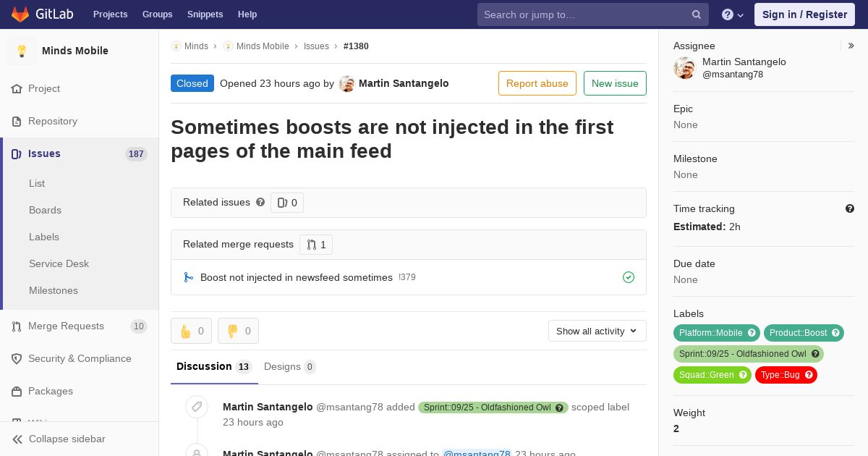Open Merge Requests in sidebar
Screen dimensions: 868x456
(66, 326)
